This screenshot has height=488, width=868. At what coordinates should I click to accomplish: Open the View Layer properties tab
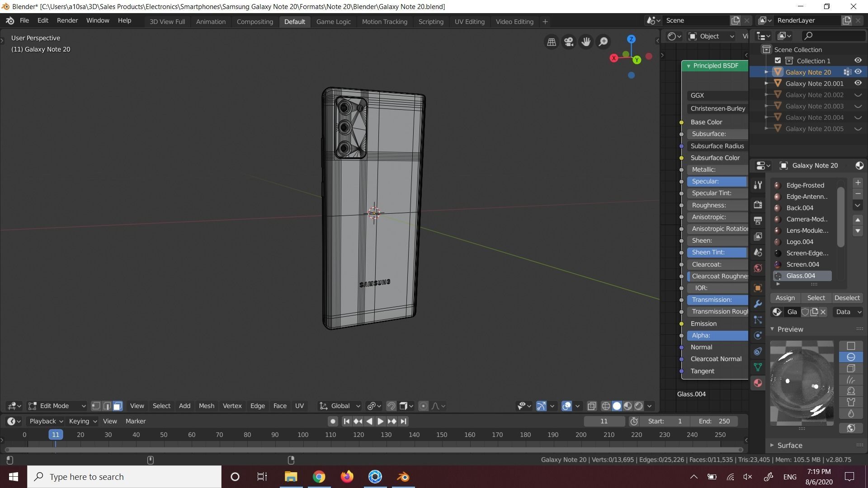758,236
